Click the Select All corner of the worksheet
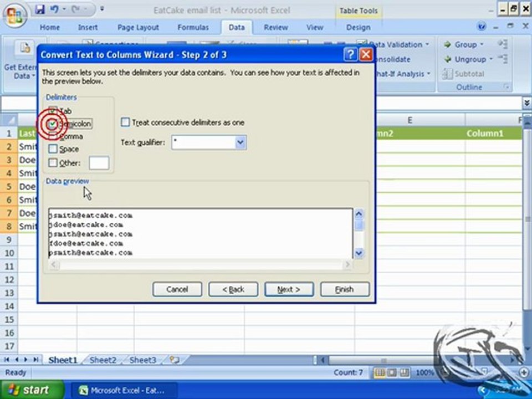 point(9,120)
